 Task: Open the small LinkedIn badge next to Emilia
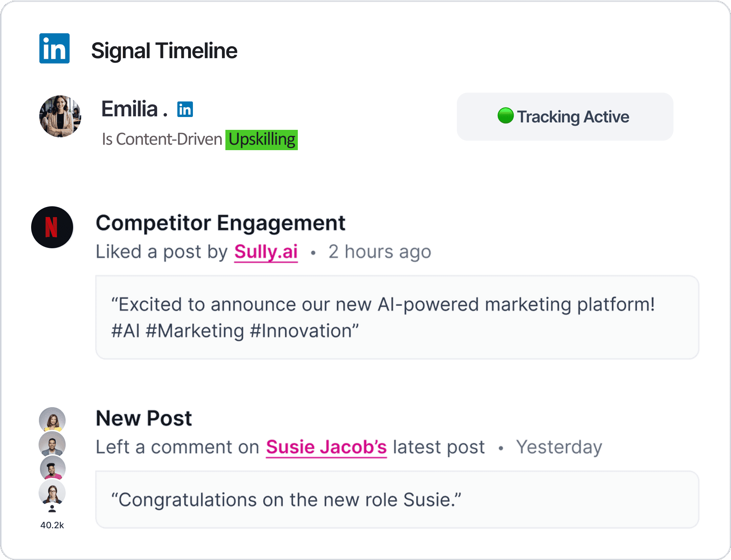185,109
